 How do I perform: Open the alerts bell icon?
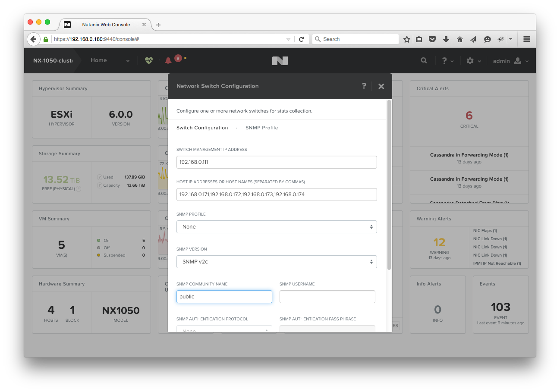(168, 61)
